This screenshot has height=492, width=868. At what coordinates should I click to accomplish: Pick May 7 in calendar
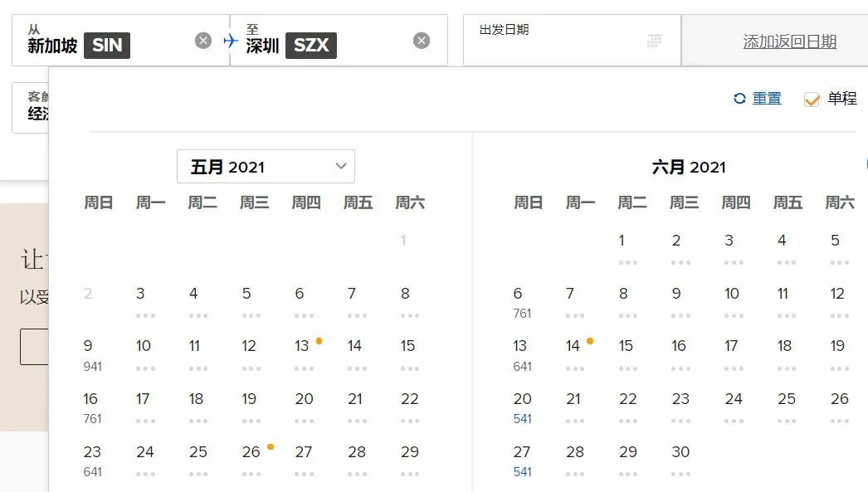[x=357, y=302]
